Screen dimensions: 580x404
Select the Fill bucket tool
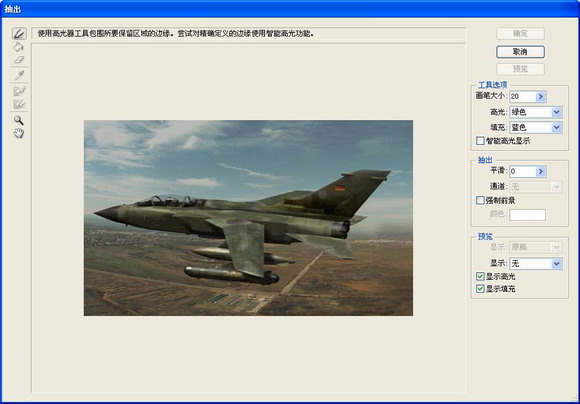tap(18, 47)
